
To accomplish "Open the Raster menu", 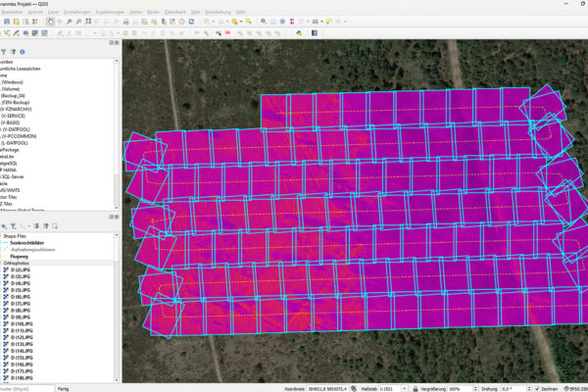I will [154, 12].
